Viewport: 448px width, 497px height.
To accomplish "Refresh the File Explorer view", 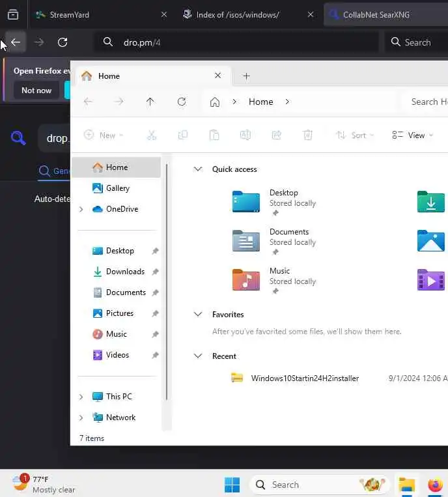I will coord(182,102).
